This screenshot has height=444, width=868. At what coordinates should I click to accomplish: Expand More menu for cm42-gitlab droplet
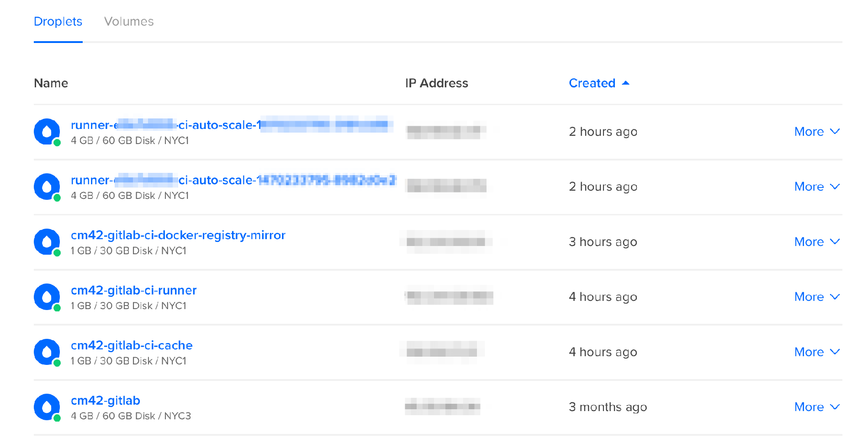817,407
